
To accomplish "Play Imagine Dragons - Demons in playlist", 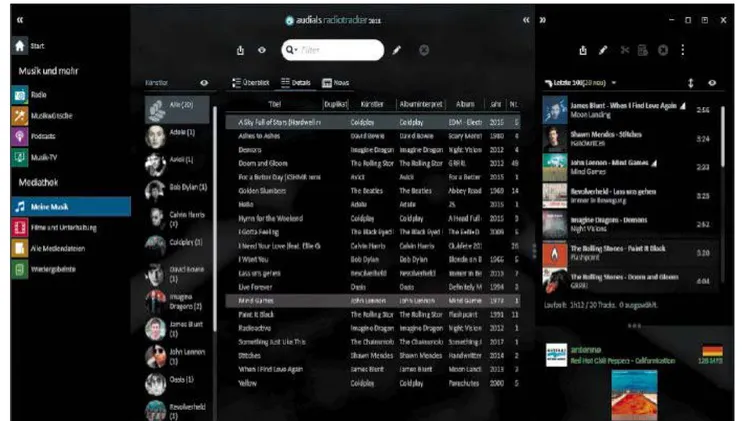I will point(629,224).
